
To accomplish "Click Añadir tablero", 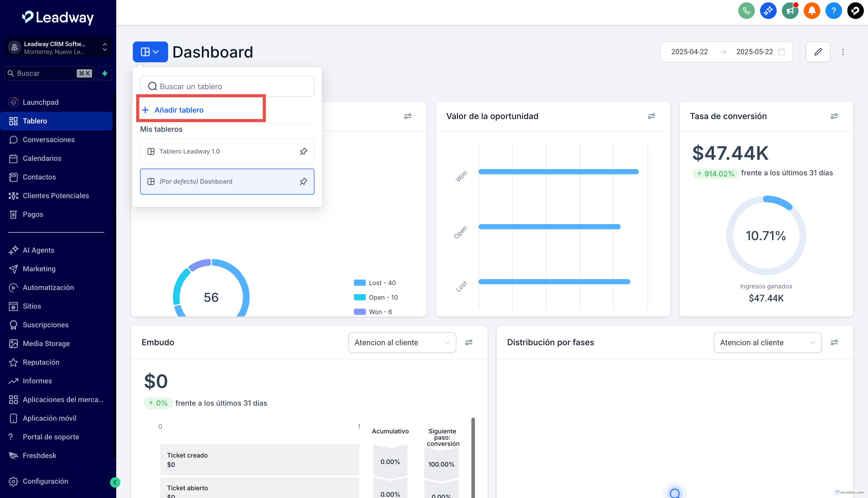I will (178, 110).
